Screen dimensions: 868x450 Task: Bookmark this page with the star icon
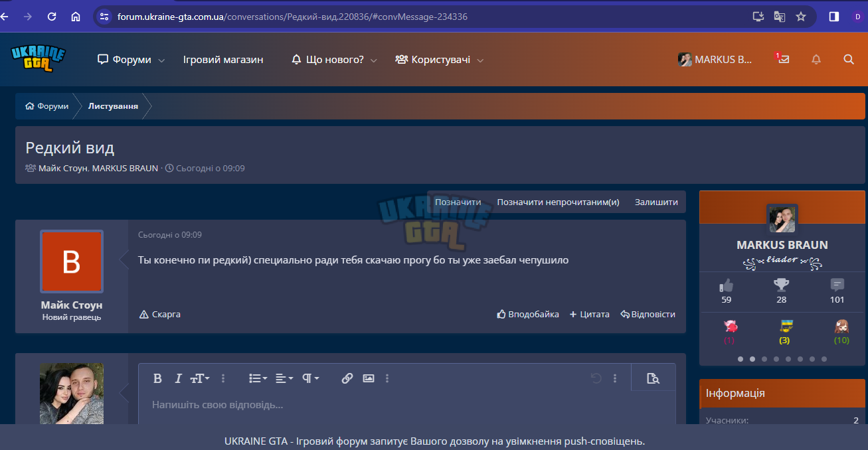pos(801,17)
